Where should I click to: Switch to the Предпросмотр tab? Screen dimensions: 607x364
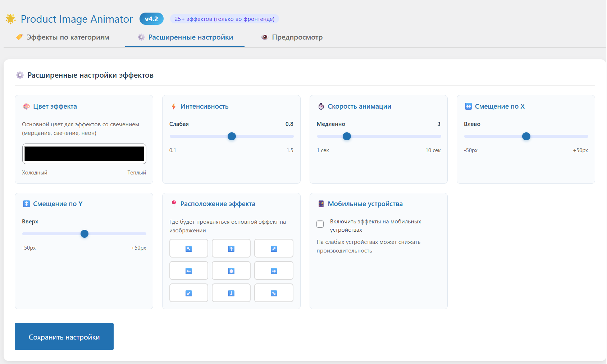click(292, 37)
